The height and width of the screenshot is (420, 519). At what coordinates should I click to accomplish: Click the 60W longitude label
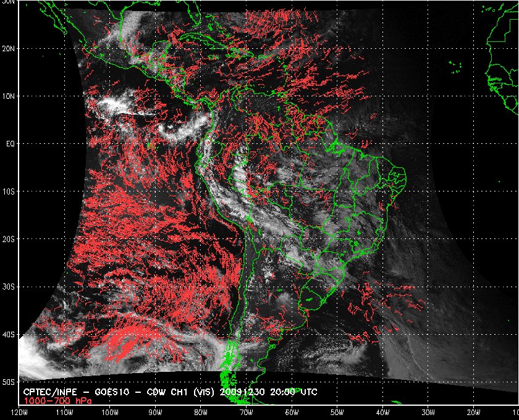[292, 413]
